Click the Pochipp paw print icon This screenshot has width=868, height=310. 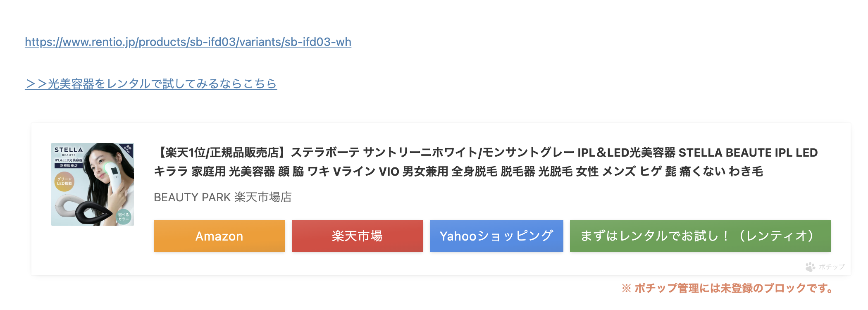pyautogui.click(x=810, y=267)
